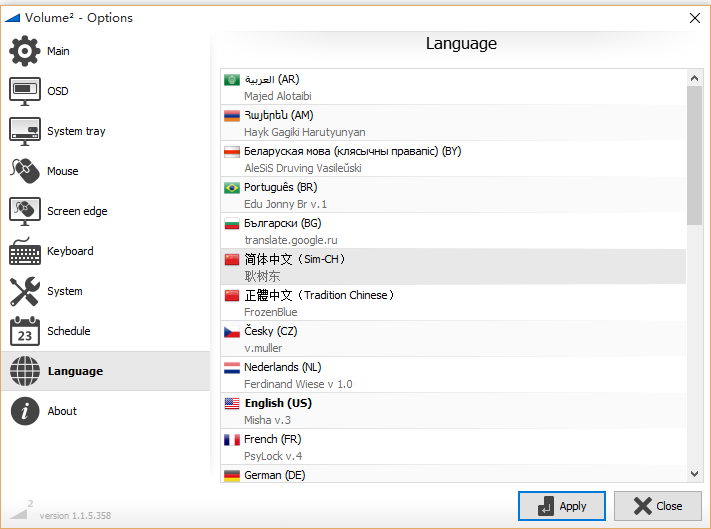The width and height of the screenshot is (711, 529).
Task: Choose German (DE) language entry
Action: (x=274, y=475)
